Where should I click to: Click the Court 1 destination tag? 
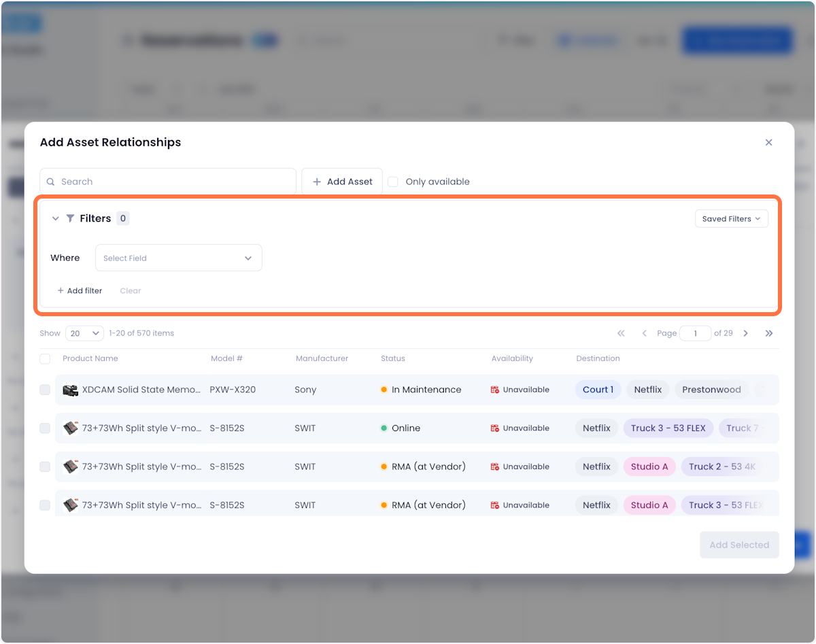click(x=598, y=390)
